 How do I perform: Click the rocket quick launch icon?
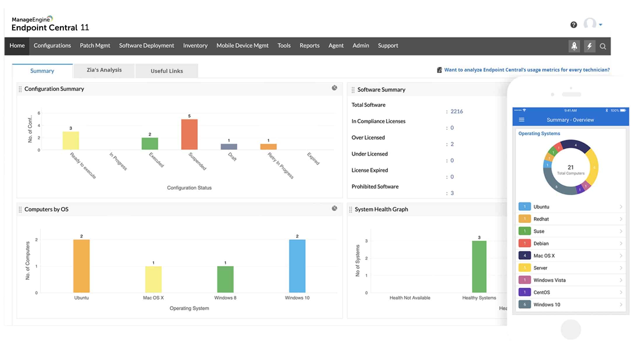574,46
